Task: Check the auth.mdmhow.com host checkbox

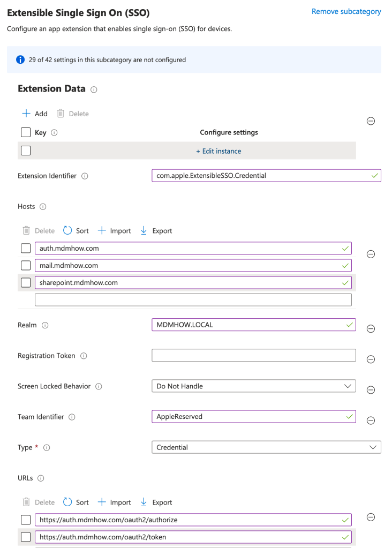Action: coord(26,248)
